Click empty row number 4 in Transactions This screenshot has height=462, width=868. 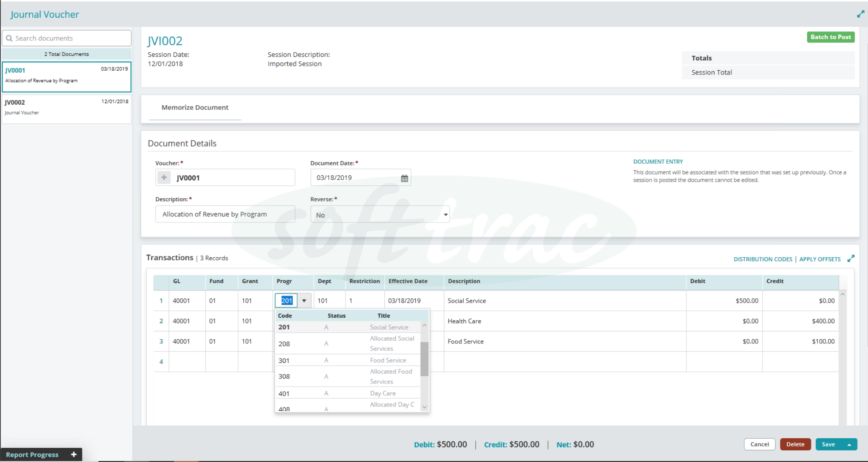161,362
